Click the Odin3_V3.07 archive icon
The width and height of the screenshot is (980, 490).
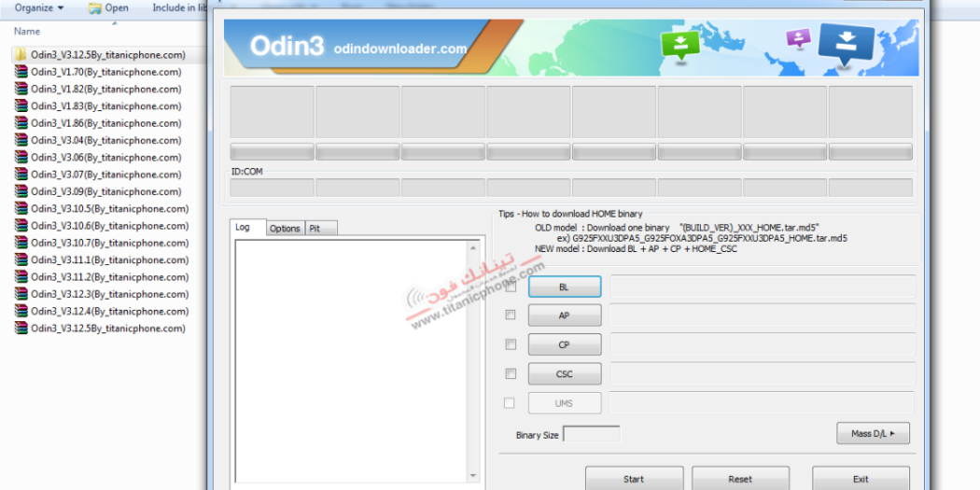[x=21, y=175]
